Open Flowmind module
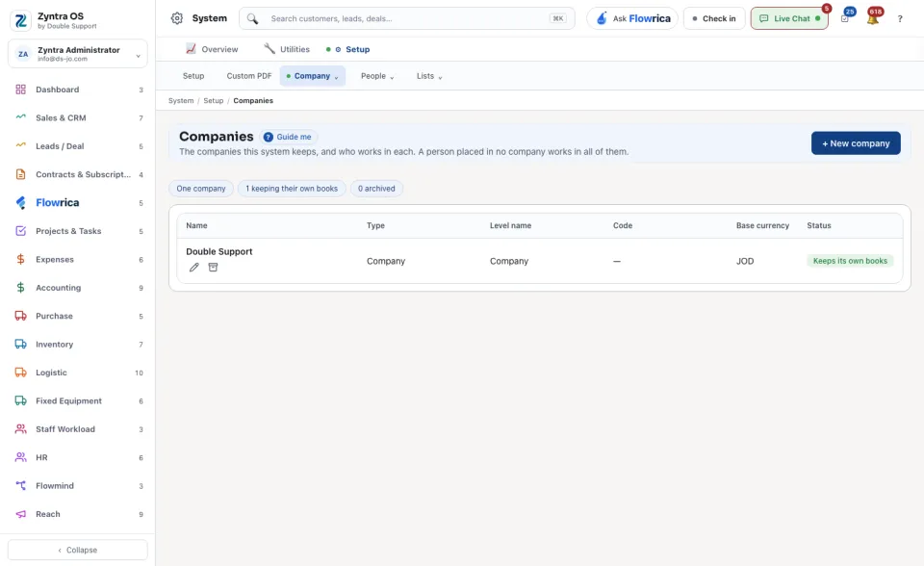Viewport: 924px width, 566px height. pos(78,486)
